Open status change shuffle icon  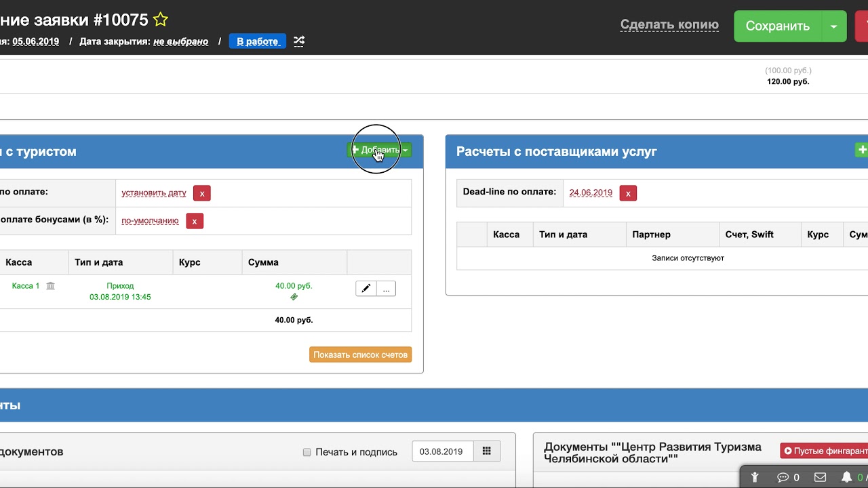pyautogui.click(x=299, y=41)
